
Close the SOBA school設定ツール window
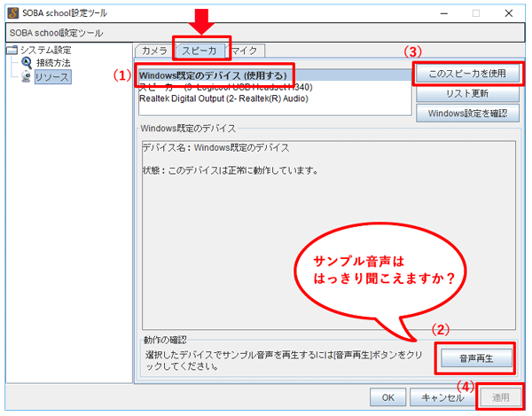click(509, 13)
